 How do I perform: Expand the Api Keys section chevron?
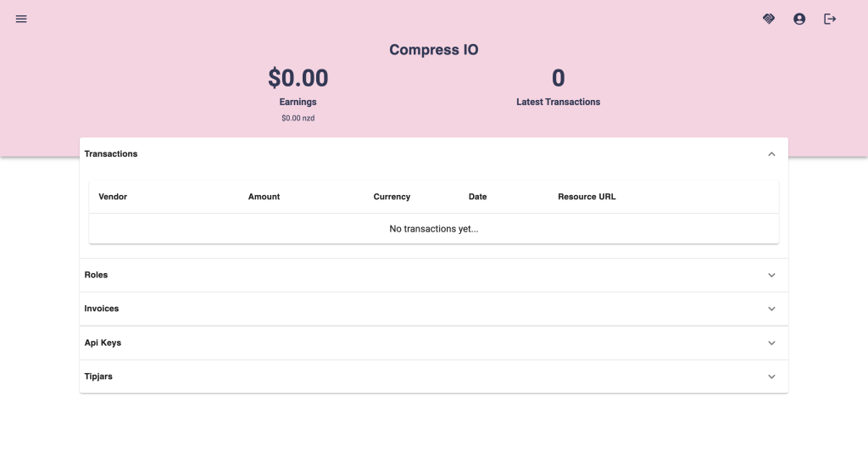click(771, 343)
